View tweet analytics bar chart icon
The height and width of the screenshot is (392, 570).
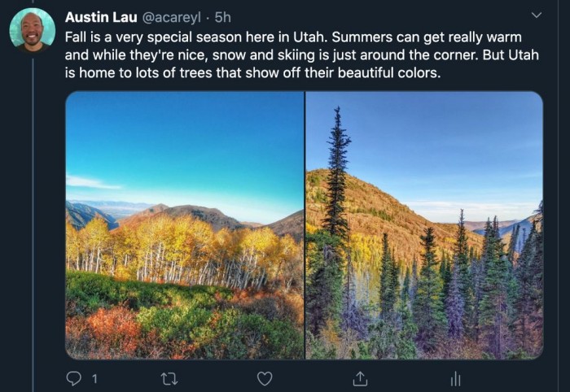tap(455, 379)
